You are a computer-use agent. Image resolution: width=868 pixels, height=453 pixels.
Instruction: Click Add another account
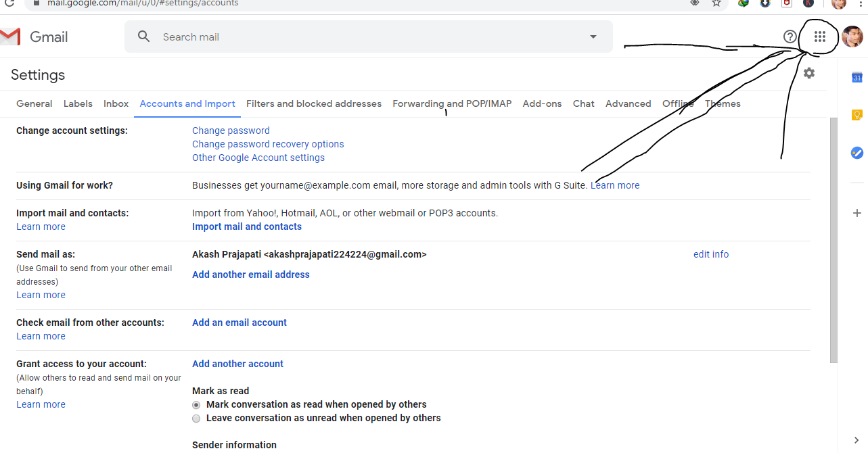[237, 364]
